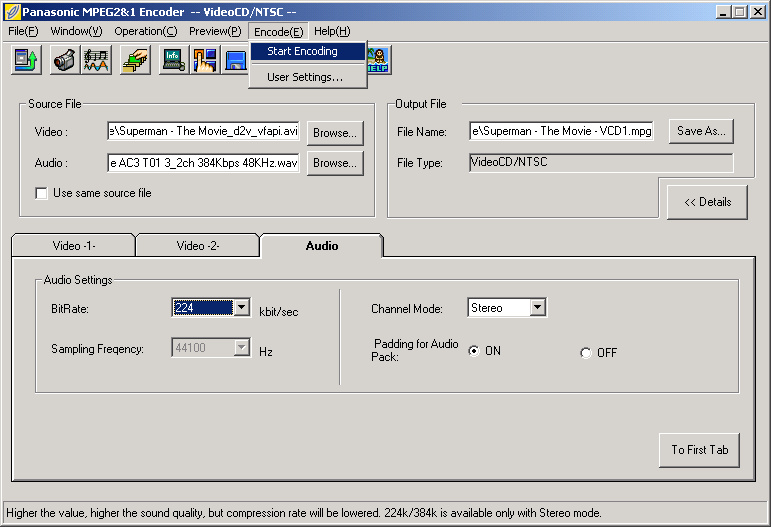This screenshot has width=771, height=527.
Task: Minimize the encoder window
Action: point(722,12)
